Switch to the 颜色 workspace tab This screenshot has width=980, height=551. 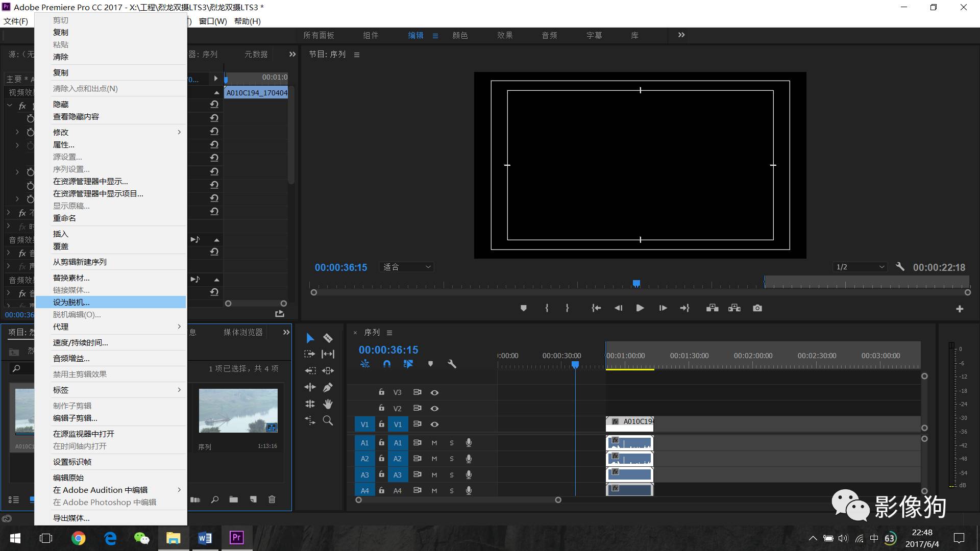[x=460, y=35]
